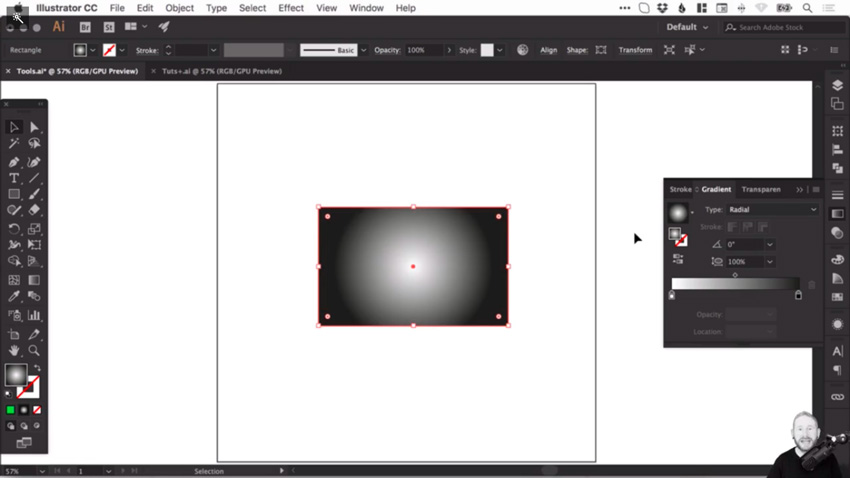This screenshot has height=478, width=850.
Task: Expand the Basic brush definition dropdown
Action: point(363,50)
